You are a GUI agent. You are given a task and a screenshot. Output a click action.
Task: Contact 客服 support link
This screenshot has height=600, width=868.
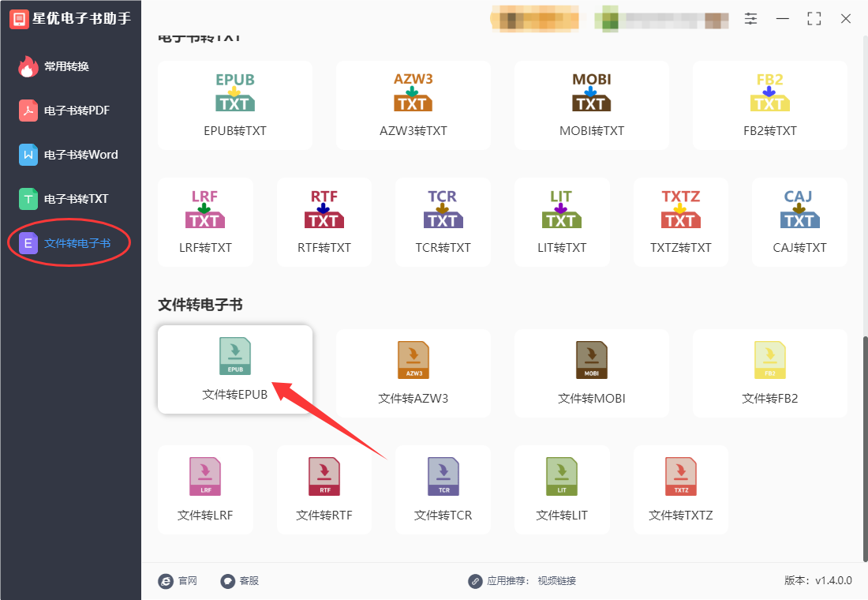240,580
